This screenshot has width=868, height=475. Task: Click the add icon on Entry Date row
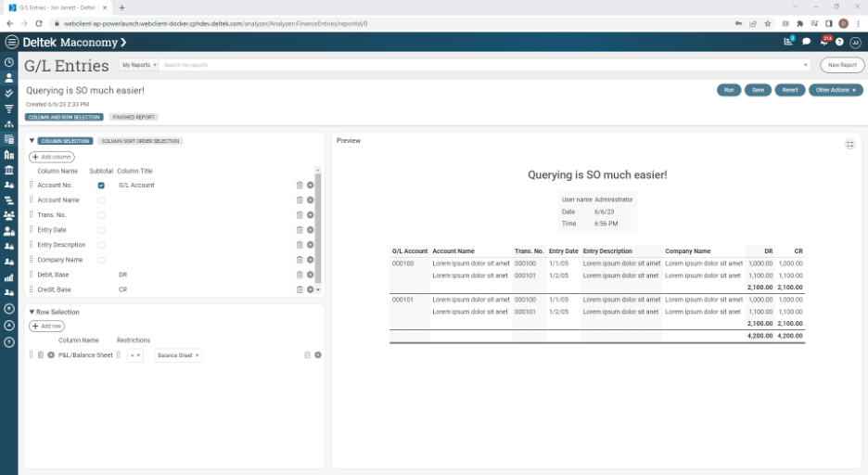pyautogui.click(x=311, y=230)
